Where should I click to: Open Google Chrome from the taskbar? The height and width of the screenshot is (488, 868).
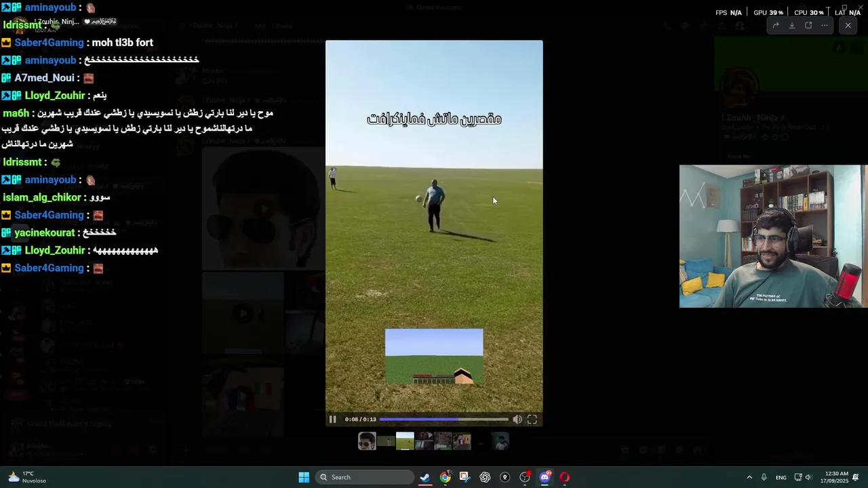tap(445, 477)
